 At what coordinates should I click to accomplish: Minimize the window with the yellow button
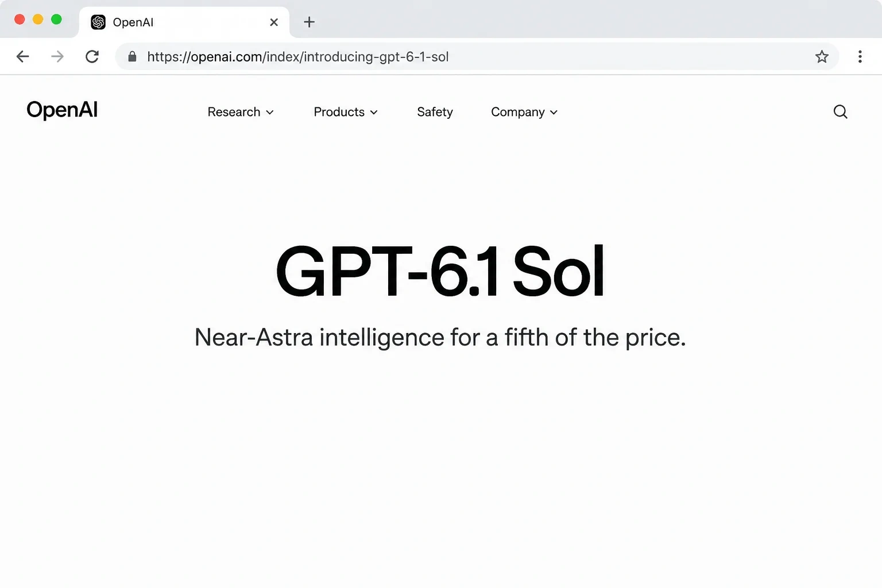[x=38, y=20]
